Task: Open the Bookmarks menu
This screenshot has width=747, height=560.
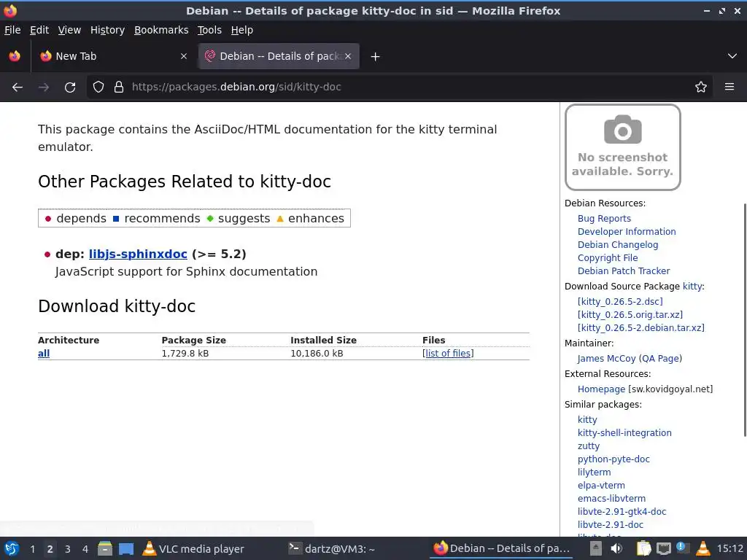Action: (x=161, y=30)
